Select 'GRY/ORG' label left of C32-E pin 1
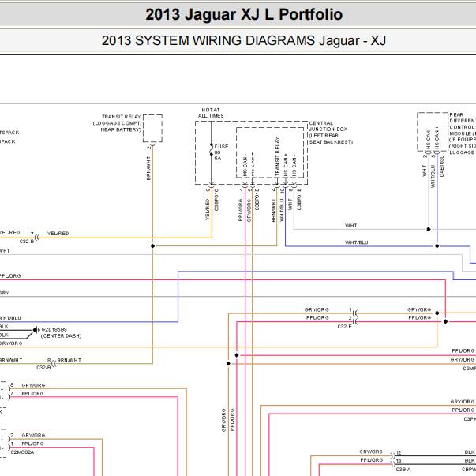This screenshot has width=476, height=476. (317, 309)
